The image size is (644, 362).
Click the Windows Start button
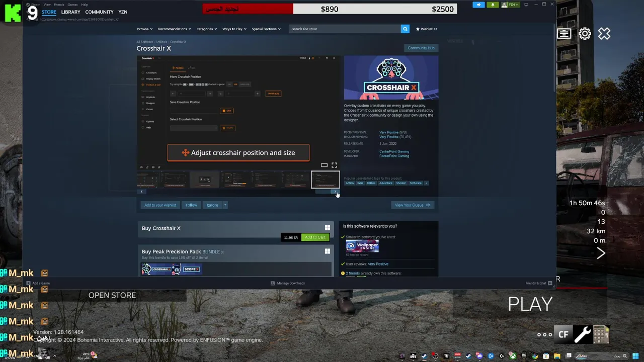(635, 356)
